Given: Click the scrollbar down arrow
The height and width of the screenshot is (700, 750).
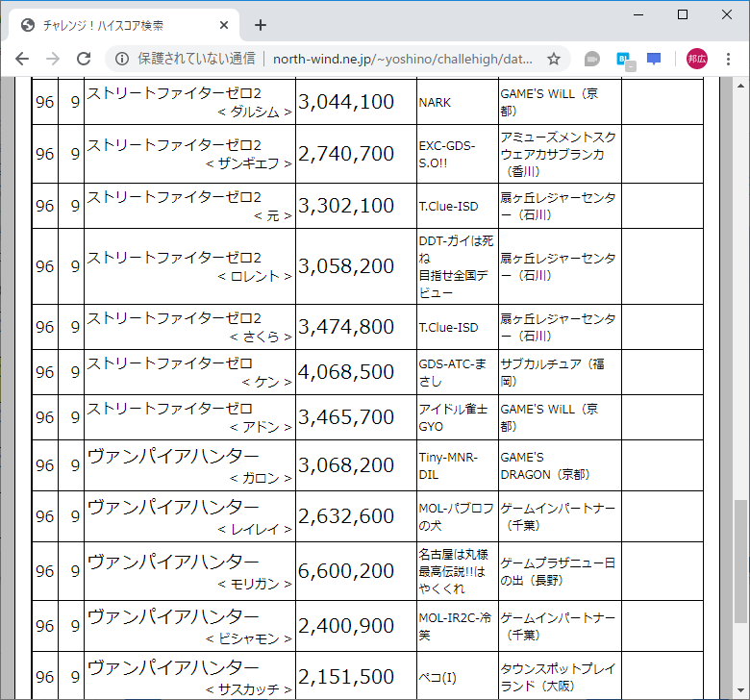Looking at the screenshot, I should (x=740, y=690).
